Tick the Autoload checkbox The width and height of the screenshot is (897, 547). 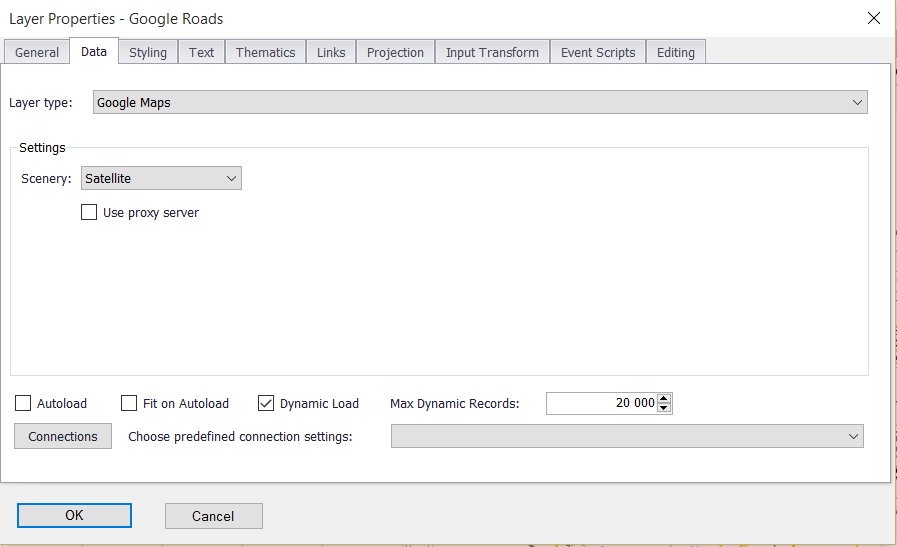coord(23,403)
